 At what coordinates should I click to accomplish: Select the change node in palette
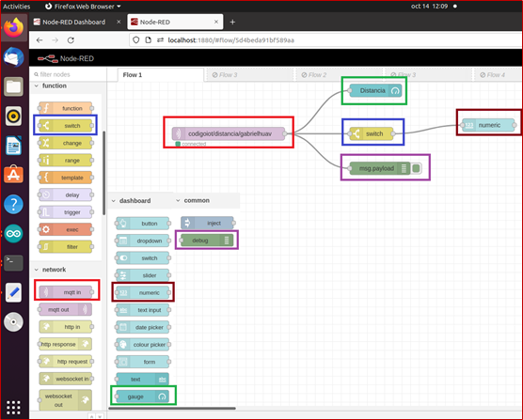66,143
